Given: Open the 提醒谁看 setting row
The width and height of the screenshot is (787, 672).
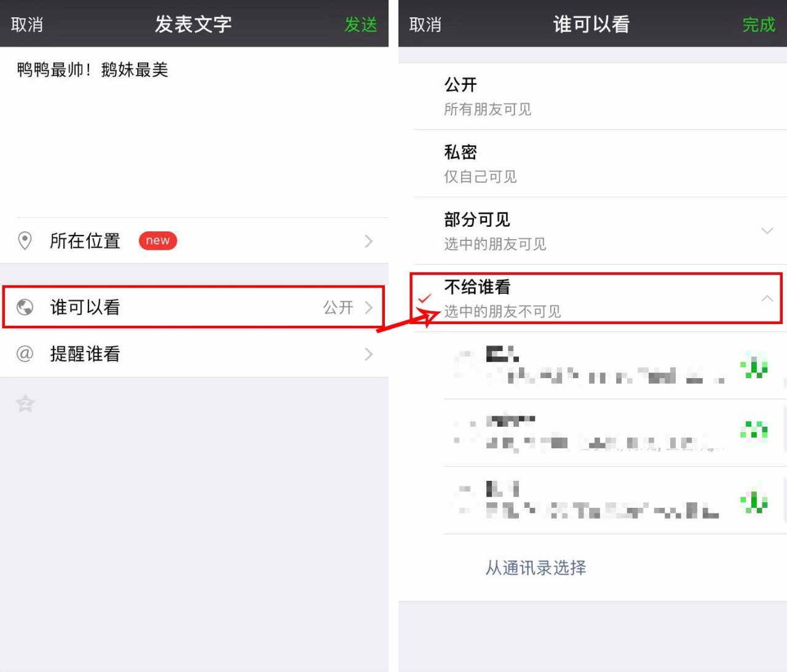Looking at the screenshot, I should pyautogui.click(x=194, y=354).
